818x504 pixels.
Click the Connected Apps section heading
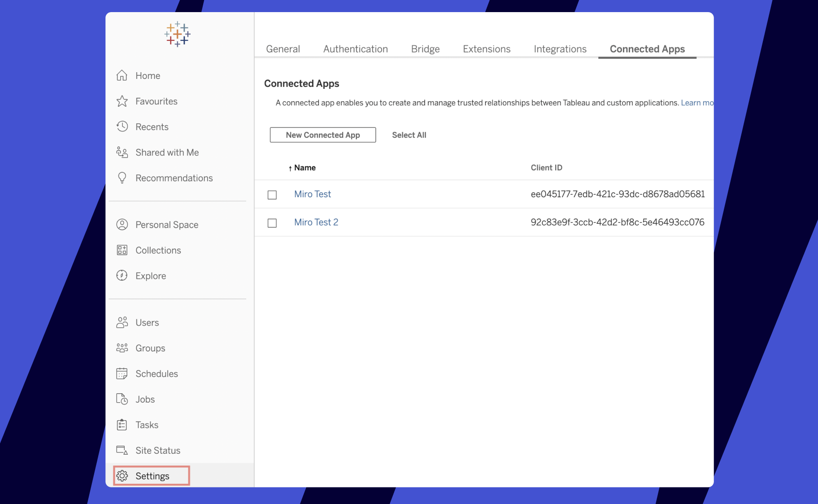pyautogui.click(x=301, y=83)
